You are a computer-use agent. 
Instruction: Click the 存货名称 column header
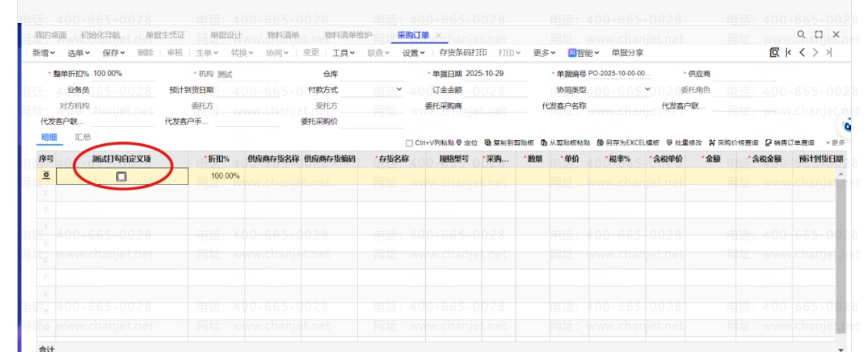(391, 158)
